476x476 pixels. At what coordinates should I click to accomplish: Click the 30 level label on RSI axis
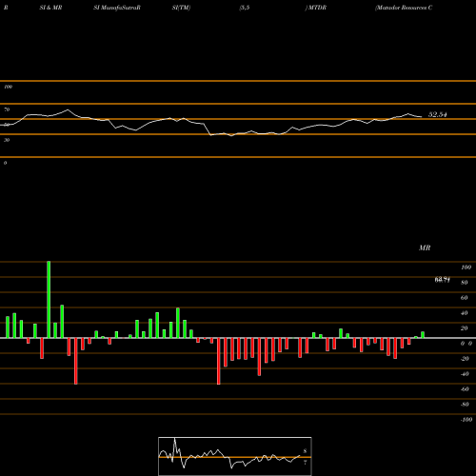point(7,140)
